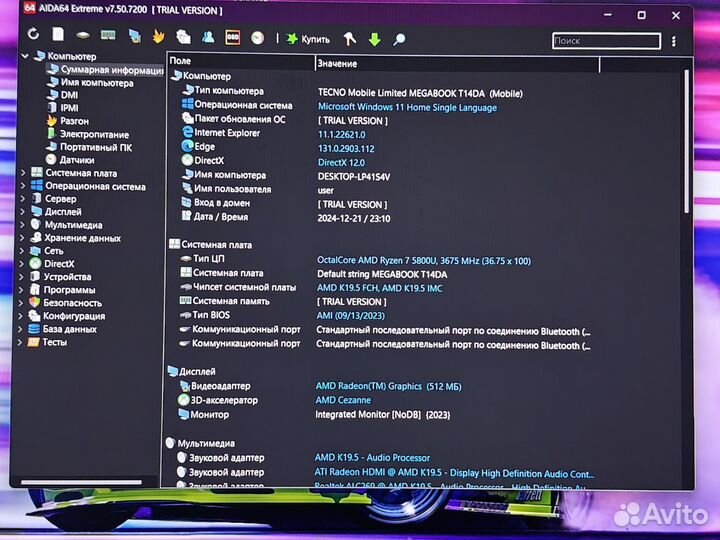Launch the system stability test flame icon
This screenshot has height=540, width=720.
[x=158, y=36]
